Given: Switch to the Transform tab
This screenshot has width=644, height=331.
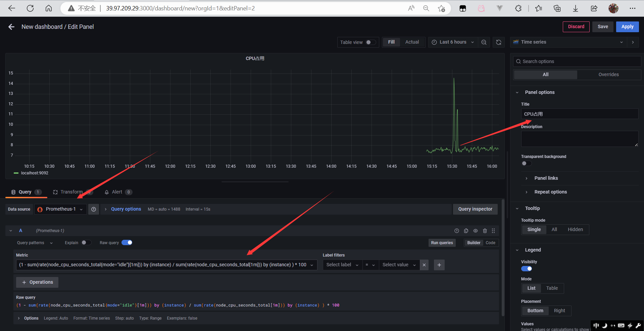Looking at the screenshot, I should pyautogui.click(x=72, y=192).
